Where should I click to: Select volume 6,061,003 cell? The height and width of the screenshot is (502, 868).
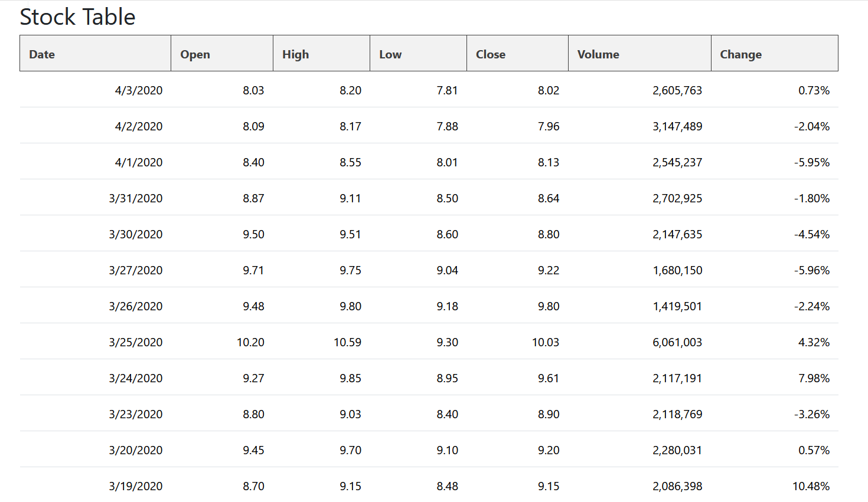pyautogui.click(x=677, y=342)
